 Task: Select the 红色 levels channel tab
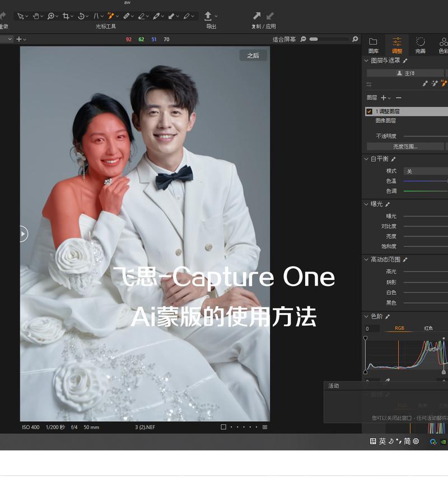[x=428, y=328]
